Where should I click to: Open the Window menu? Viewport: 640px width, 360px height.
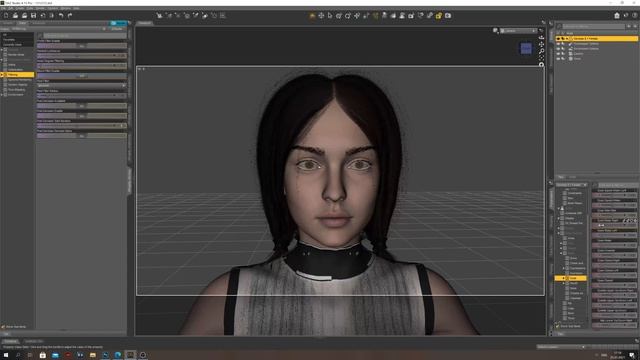(x=65, y=8)
